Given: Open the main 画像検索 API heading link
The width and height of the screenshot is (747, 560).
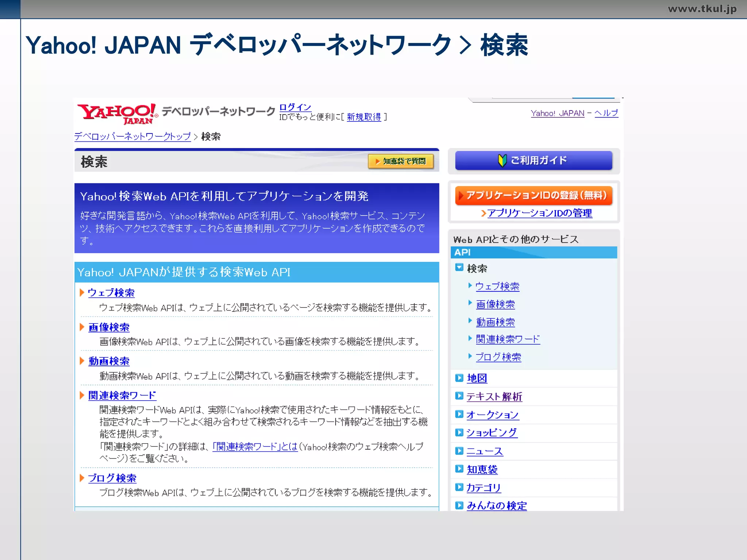Looking at the screenshot, I should click(x=109, y=327).
